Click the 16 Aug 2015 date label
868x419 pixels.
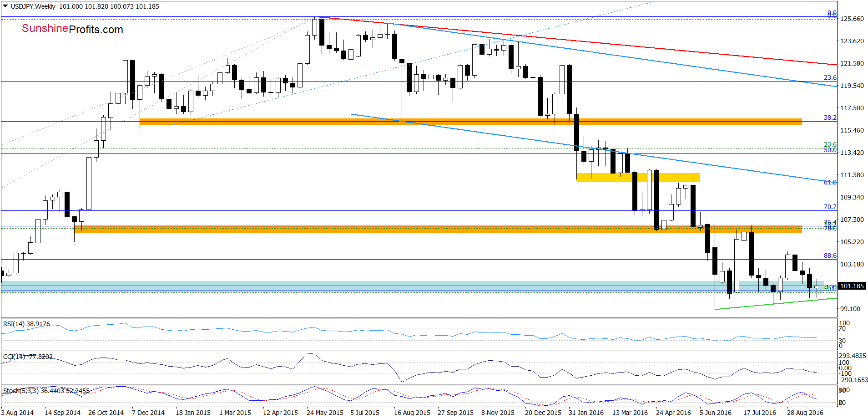point(412,413)
